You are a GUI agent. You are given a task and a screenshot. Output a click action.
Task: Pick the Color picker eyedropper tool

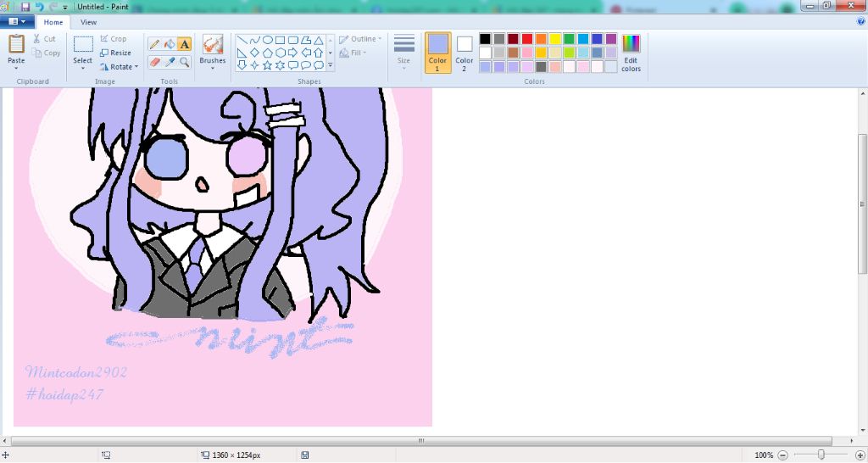tap(170, 61)
